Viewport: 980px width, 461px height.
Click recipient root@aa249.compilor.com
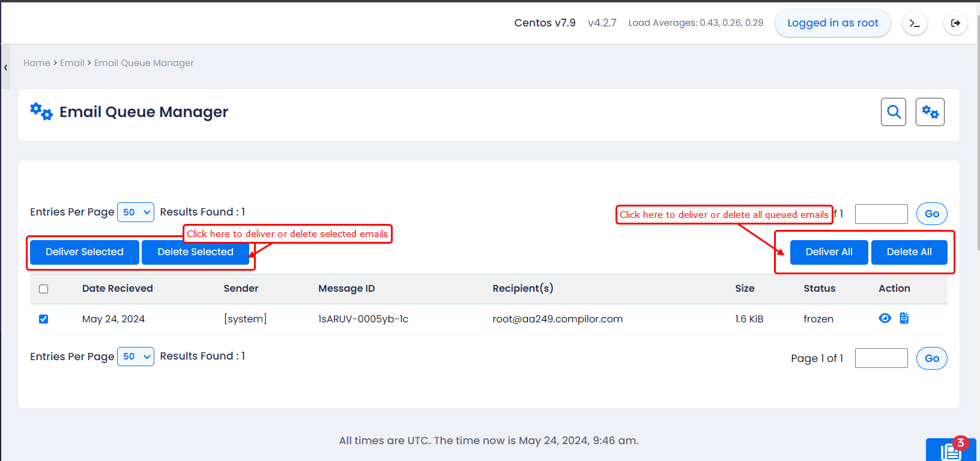coord(558,319)
